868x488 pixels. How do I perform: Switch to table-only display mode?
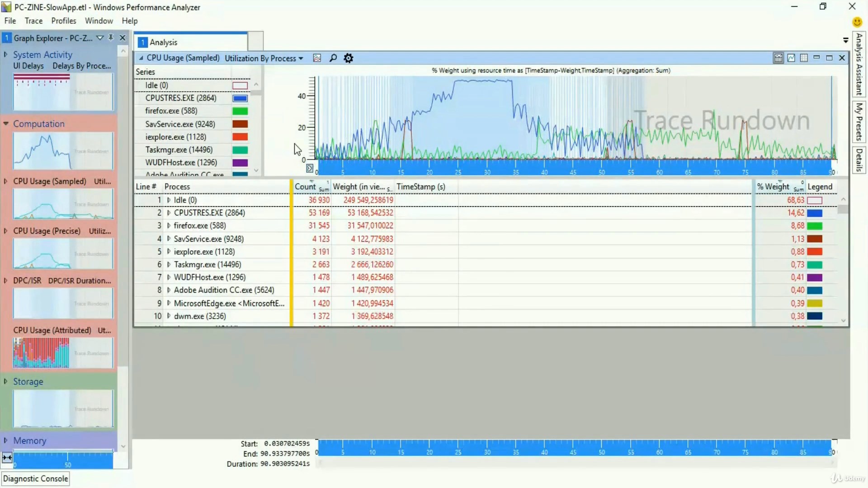(x=804, y=58)
